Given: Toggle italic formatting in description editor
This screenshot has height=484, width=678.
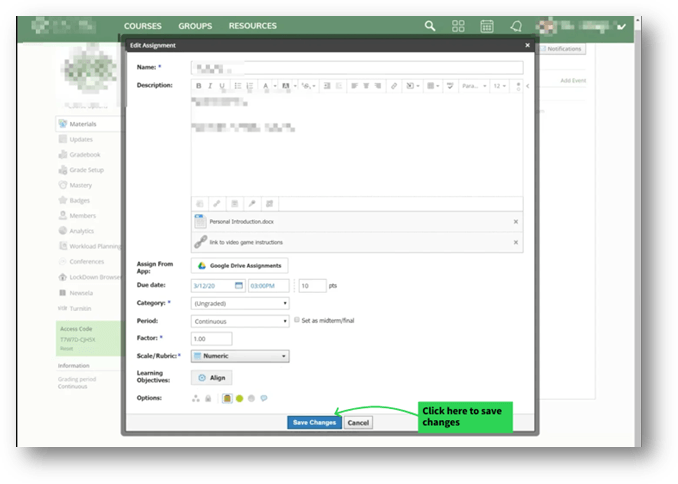Looking at the screenshot, I should click(x=210, y=86).
